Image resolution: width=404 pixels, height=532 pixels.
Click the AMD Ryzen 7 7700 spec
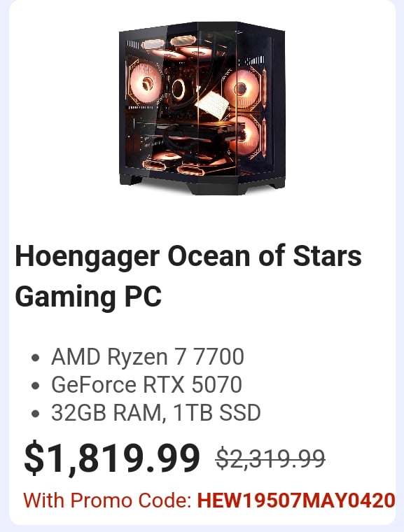pos(147,356)
